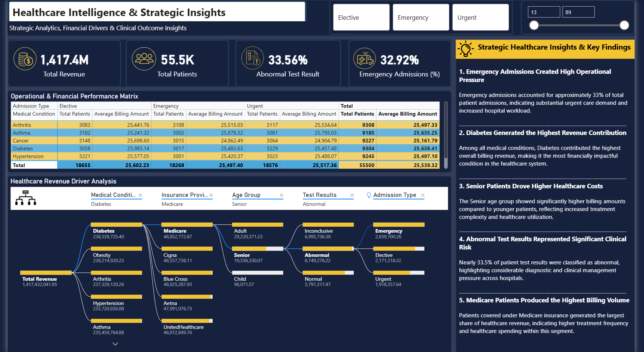Click the Abnormal Test Result document icon
This screenshot has height=352, width=644.
[253, 58]
